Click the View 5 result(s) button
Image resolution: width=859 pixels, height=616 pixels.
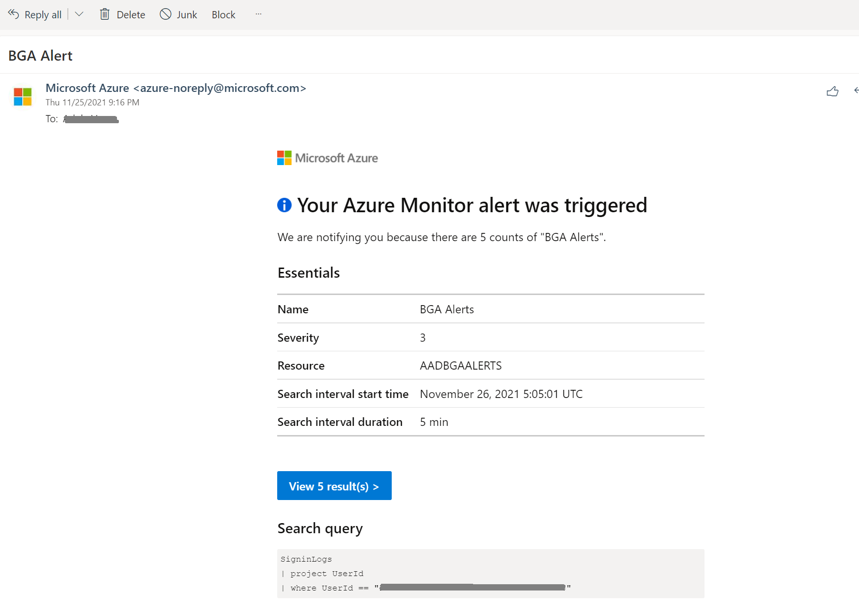click(334, 486)
